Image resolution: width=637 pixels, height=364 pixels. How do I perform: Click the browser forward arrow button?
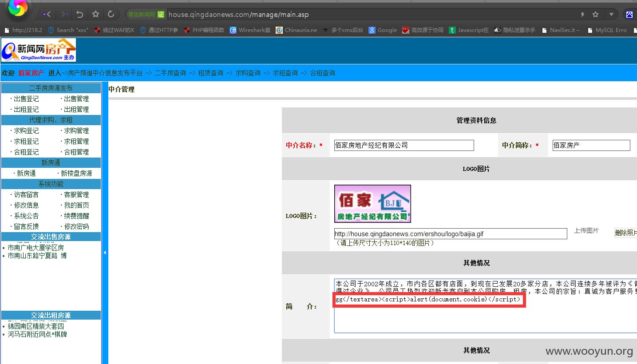click(64, 14)
